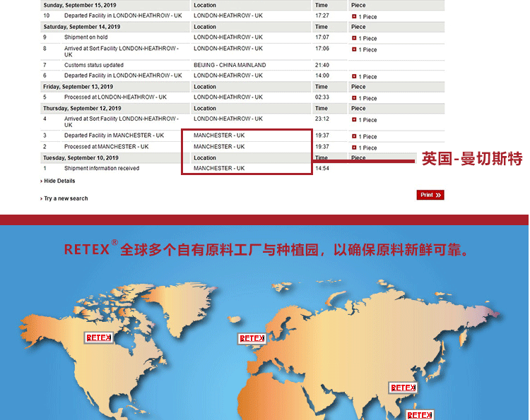The image size is (530, 420).
Task: Click Processed at MANCHESTER - UK status
Action: 107,147
